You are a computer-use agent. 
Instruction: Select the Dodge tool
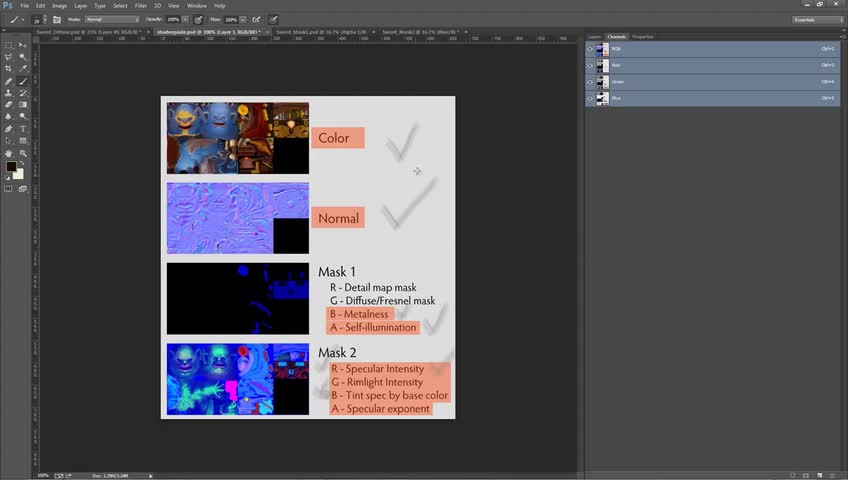(23, 117)
